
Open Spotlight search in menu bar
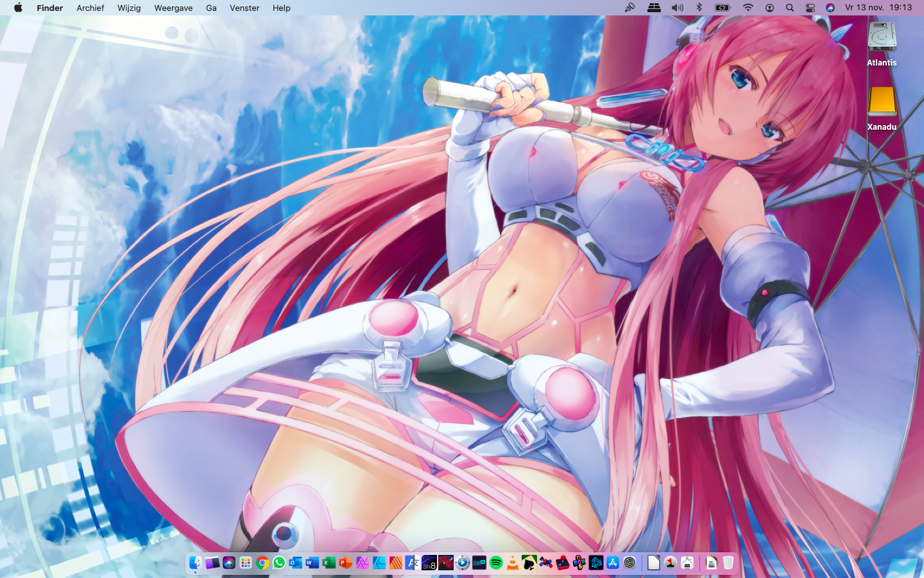point(790,8)
